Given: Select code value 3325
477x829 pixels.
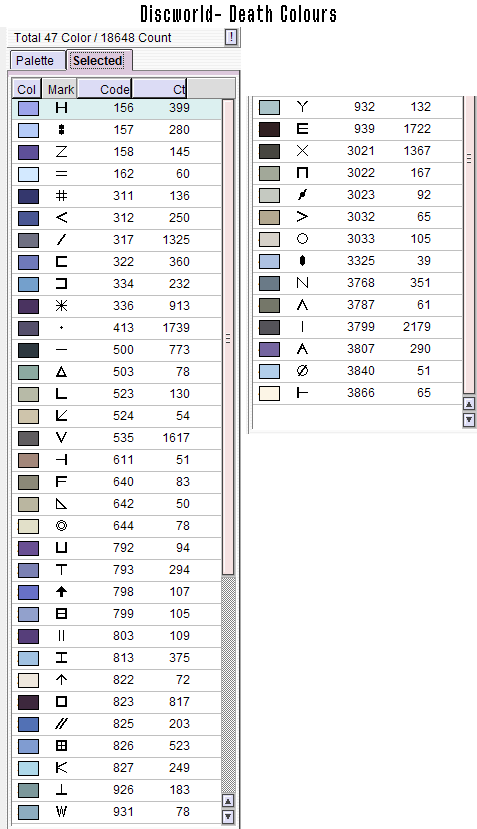Looking at the screenshot, I should click(x=361, y=261).
